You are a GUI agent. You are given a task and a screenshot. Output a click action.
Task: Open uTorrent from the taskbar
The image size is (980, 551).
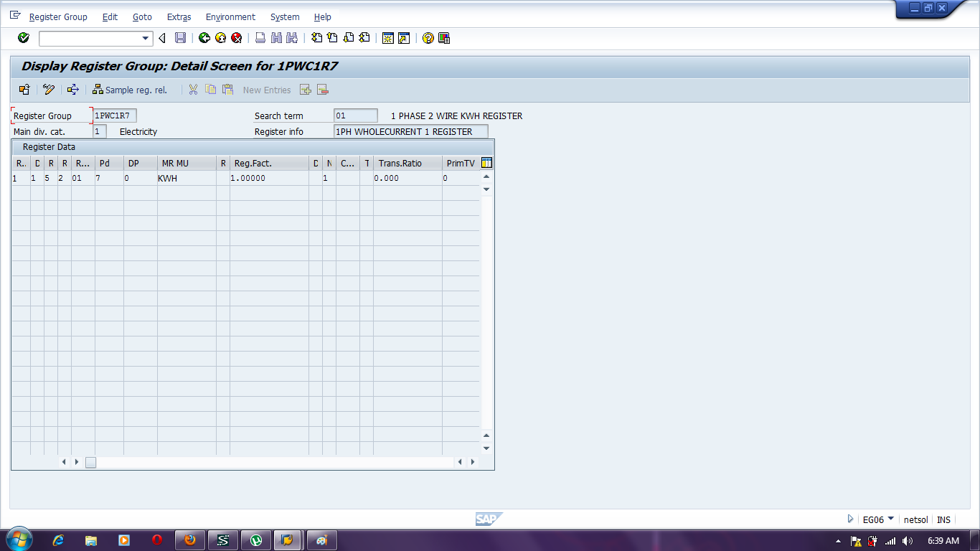(x=256, y=540)
